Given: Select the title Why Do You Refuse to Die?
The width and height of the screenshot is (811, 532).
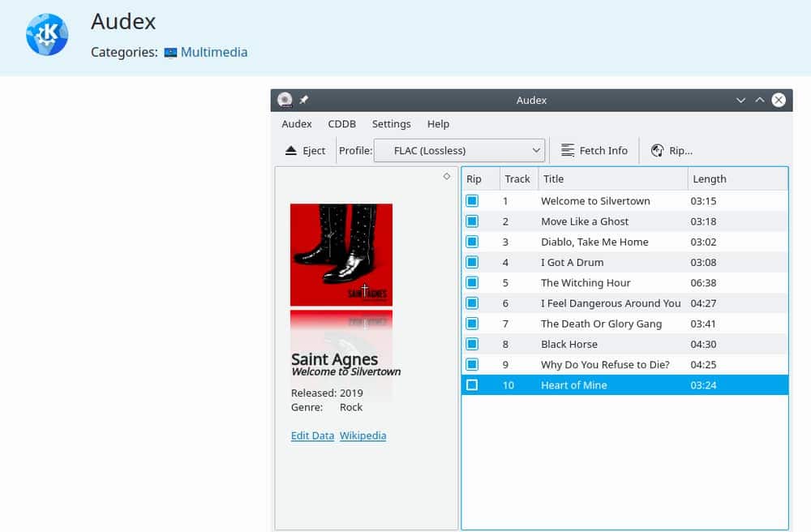Looking at the screenshot, I should tap(605, 364).
